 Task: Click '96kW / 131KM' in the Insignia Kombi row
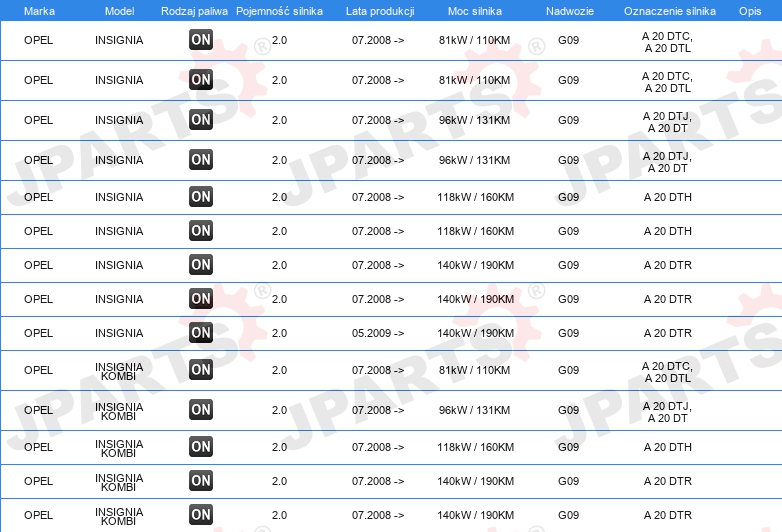pyautogui.click(x=474, y=410)
